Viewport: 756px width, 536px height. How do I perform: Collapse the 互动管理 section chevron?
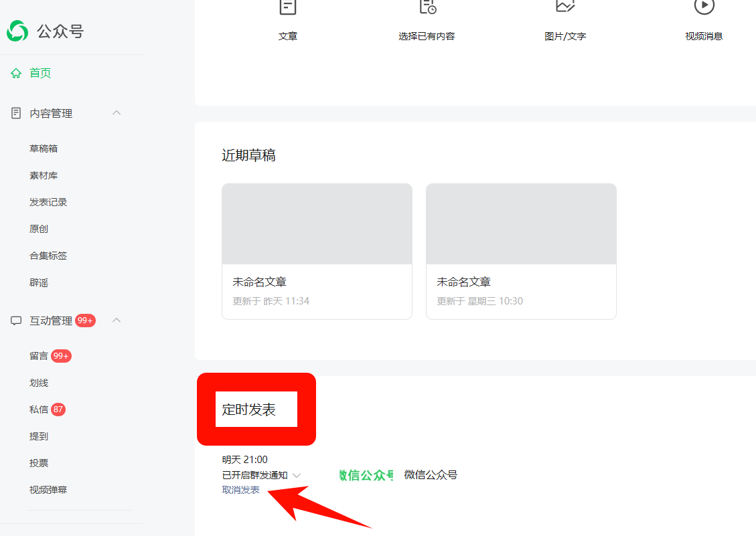coord(117,320)
